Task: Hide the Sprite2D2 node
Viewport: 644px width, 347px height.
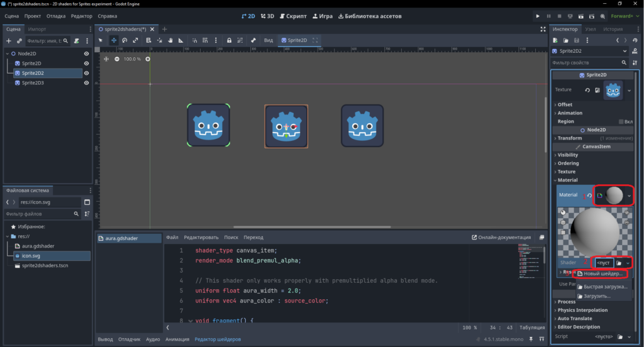Action: pos(86,73)
